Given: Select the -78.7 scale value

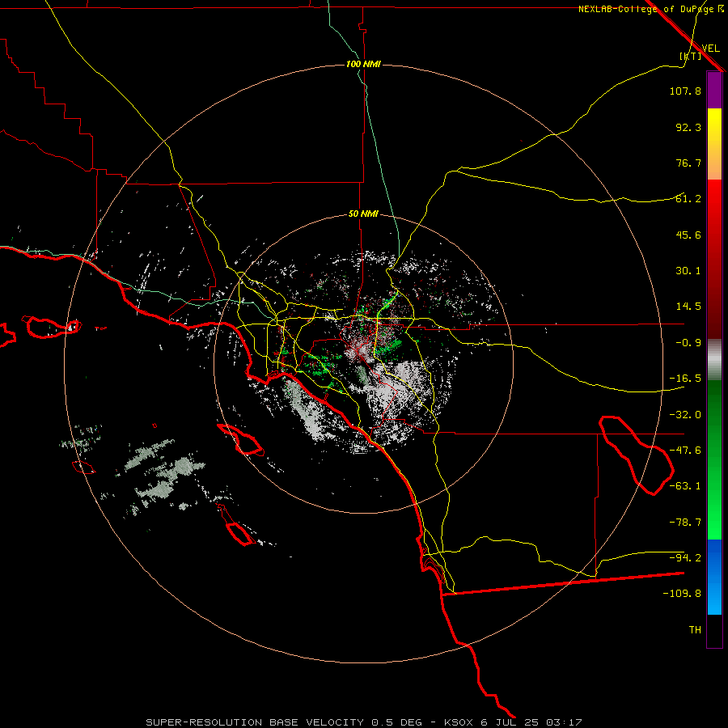Looking at the screenshot, I should pos(685,523).
